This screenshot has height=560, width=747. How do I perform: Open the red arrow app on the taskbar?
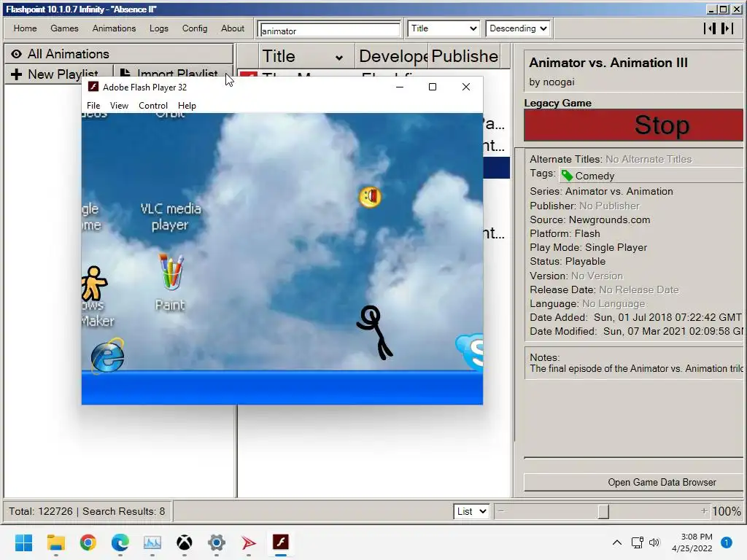[x=248, y=542]
